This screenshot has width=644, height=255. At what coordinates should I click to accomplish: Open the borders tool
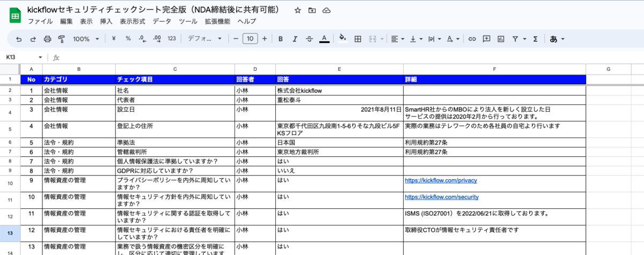click(x=358, y=39)
